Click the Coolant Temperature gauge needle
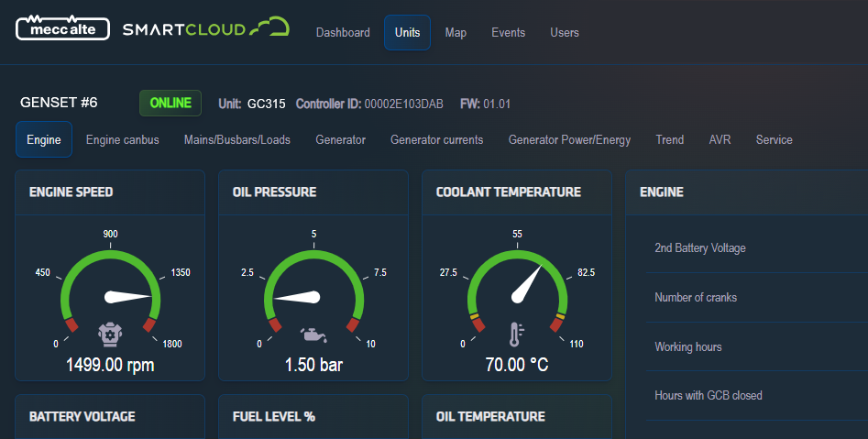This screenshot has height=439, width=868. [526, 284]
